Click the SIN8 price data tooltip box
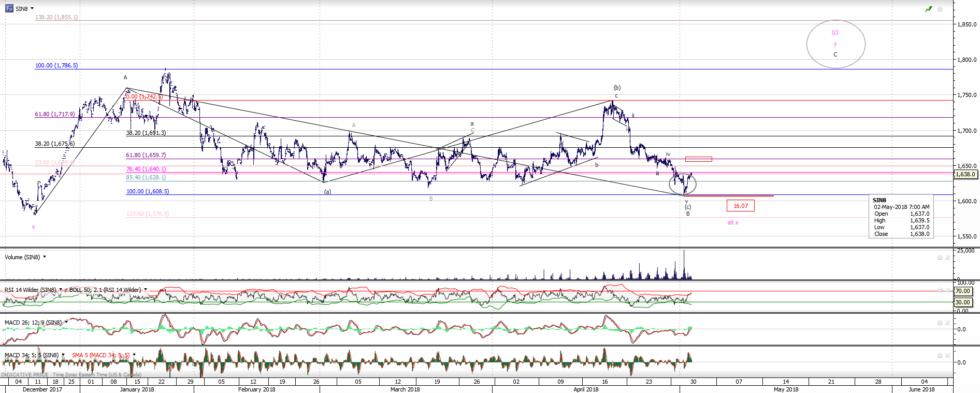980x393 pixels. [x=901, y=216]
